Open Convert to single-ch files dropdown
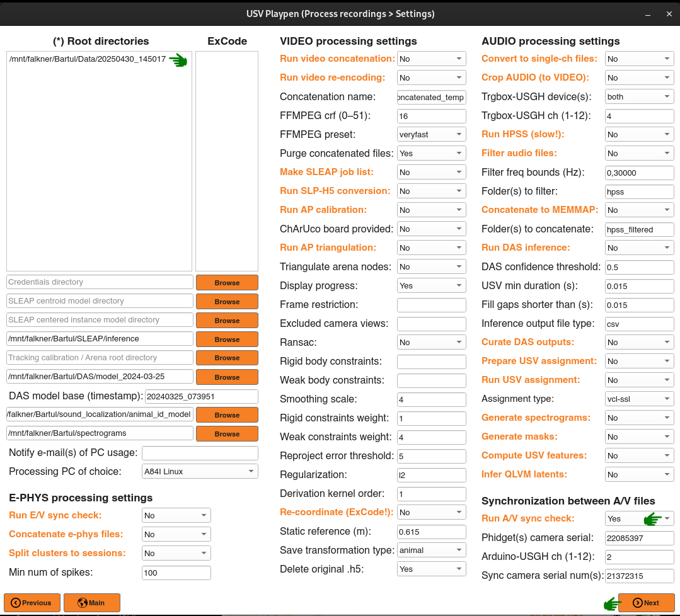 tap(639, 59)
